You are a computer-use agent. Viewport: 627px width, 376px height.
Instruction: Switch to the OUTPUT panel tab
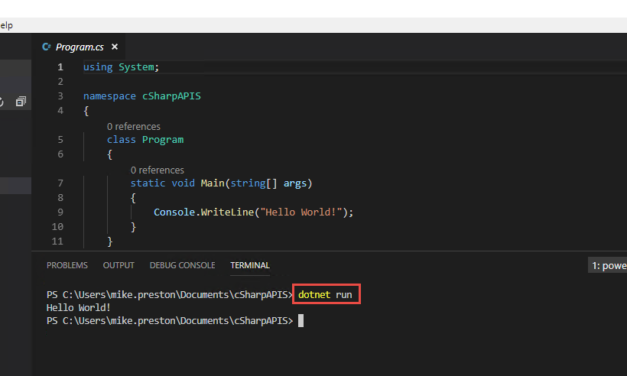click(118, 265)
